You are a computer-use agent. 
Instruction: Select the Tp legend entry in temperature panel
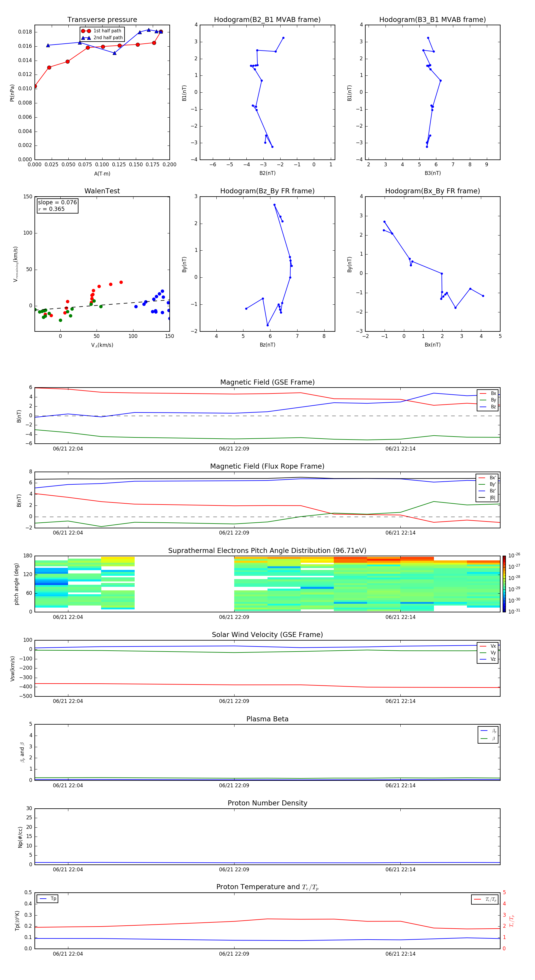click(x=48, y=899)
